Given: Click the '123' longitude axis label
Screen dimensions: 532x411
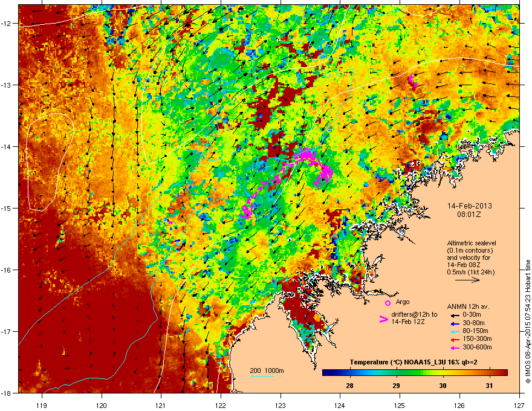Looking at the screenshot, I should click(x=281, y=405).
